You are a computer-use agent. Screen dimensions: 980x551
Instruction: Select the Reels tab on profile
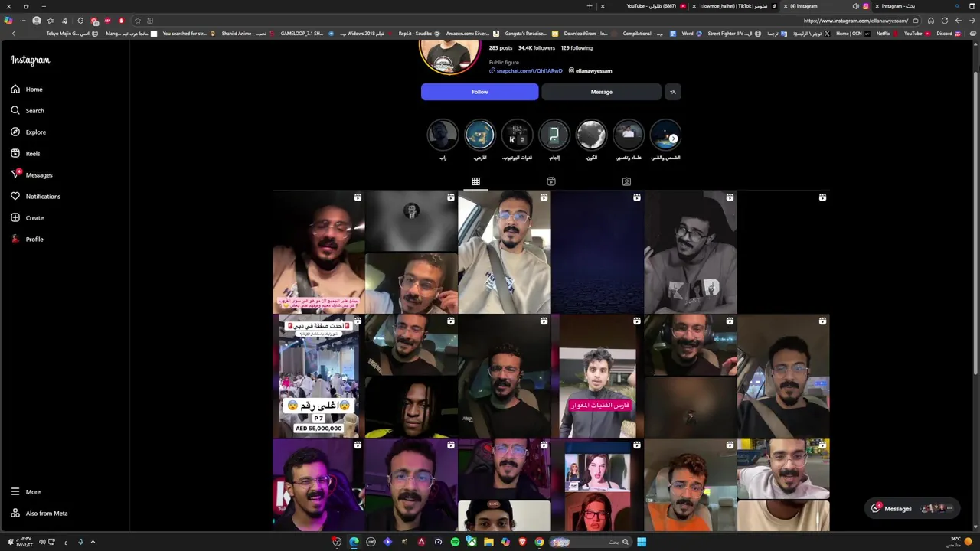pos(550,181)
